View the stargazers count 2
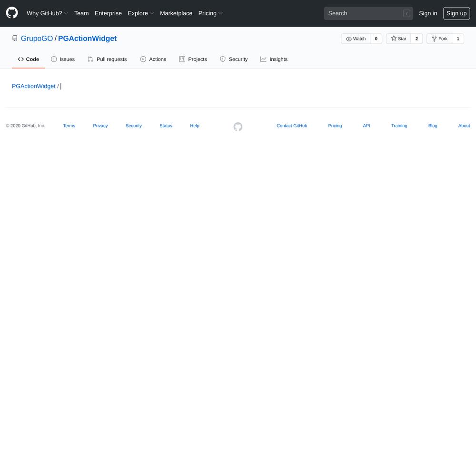Viewport: 476px width, 476px height. 416,39
